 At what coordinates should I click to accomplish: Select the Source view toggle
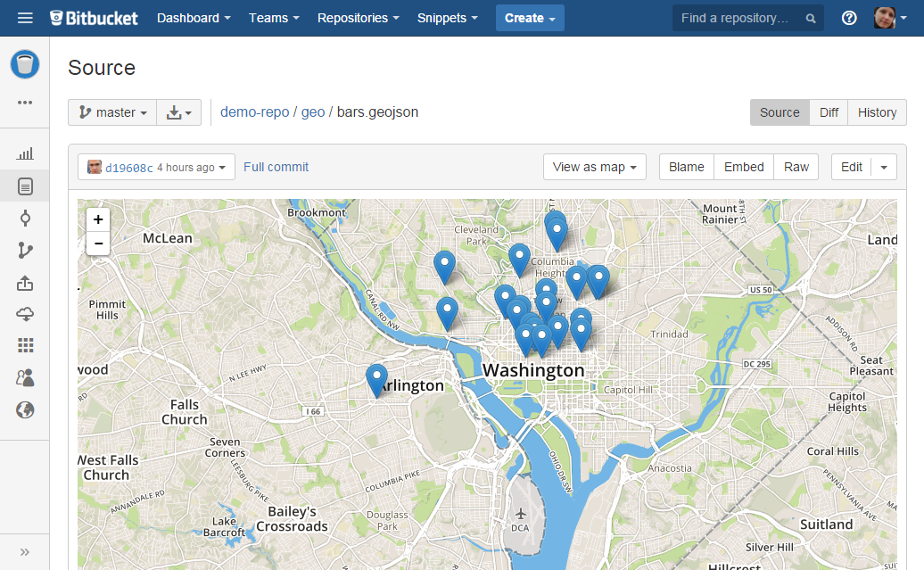[780, 112]
